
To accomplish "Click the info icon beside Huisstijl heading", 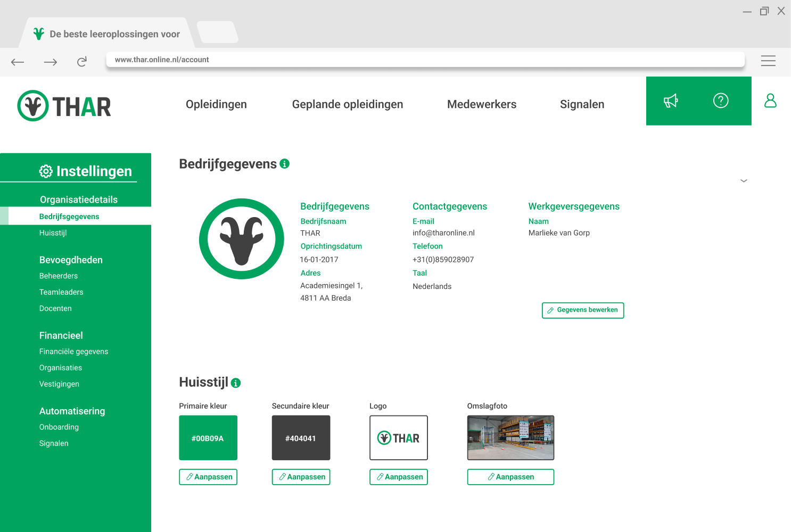I will [236, 383].
